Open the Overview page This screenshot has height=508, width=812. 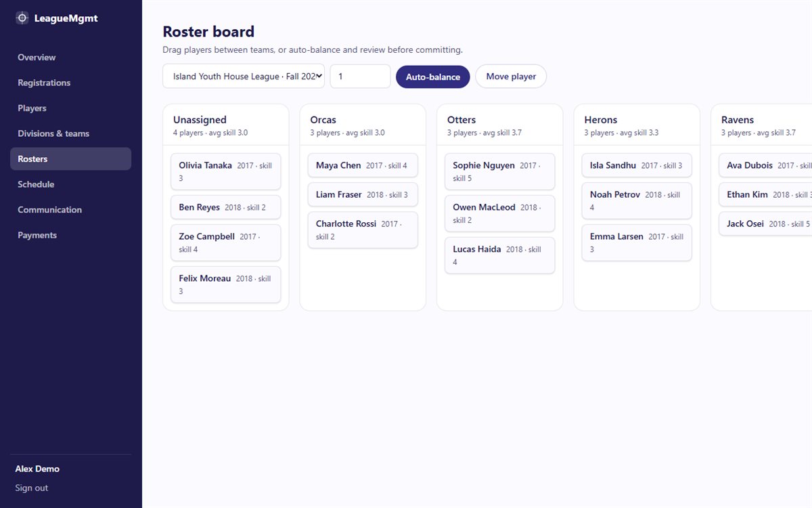(70, 58)
